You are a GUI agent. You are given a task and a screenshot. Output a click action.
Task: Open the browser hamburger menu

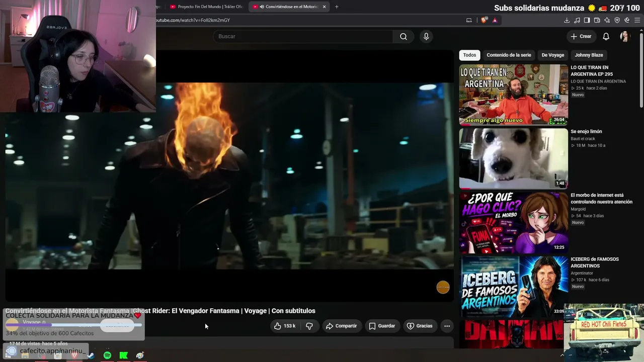pyautogui.click(x=637, y=20)
